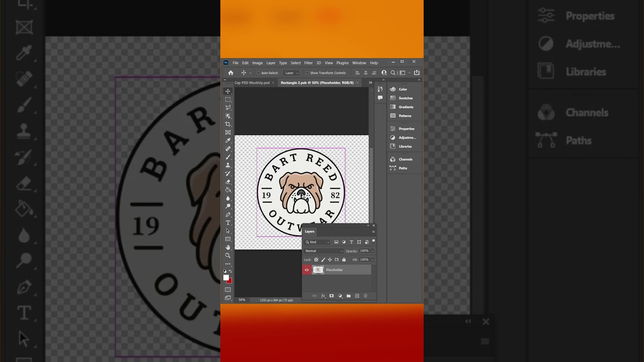The image size is (644, 362).
Task: Enable the Auto-Select checkbox
Action: click(x=259, y=73)
